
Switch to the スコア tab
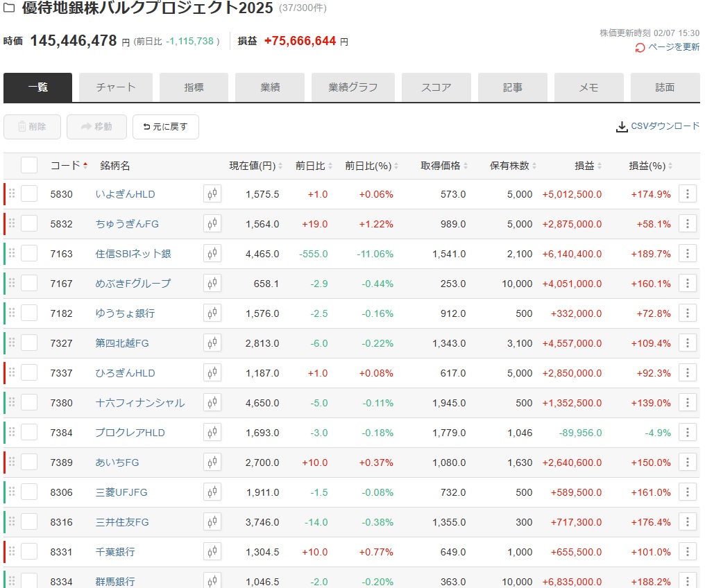(436, 87)
